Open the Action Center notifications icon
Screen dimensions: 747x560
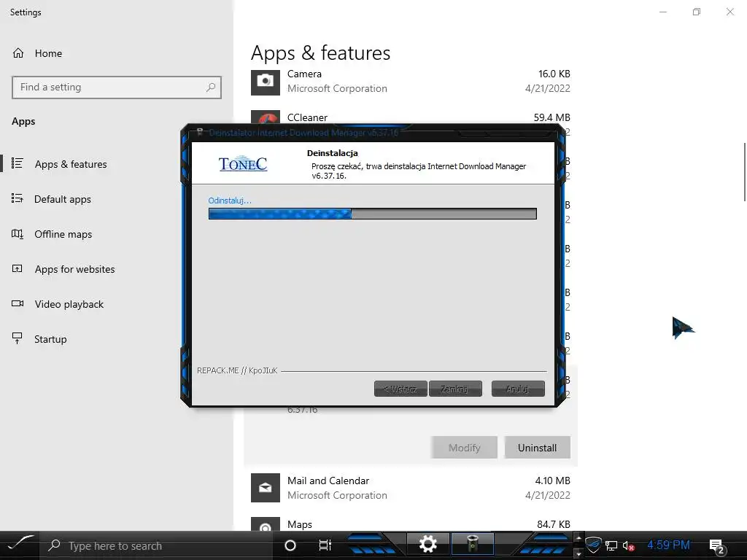[716, 545]
